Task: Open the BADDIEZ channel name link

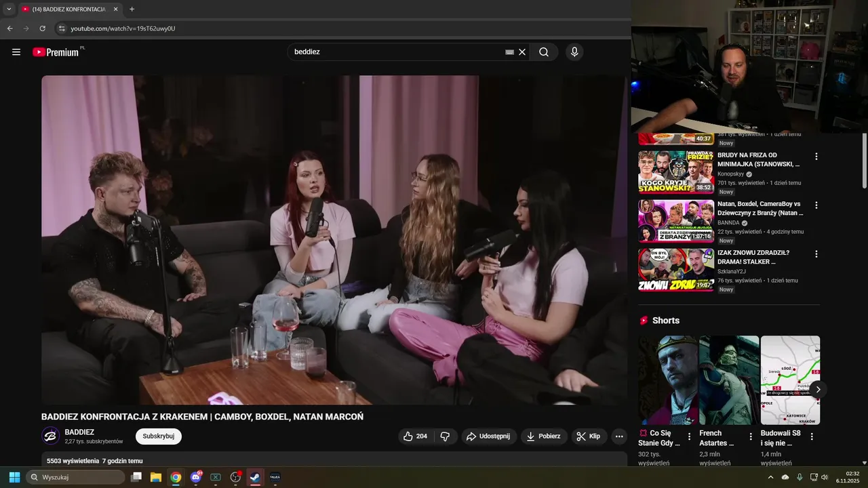Action: tap(79, 432)
